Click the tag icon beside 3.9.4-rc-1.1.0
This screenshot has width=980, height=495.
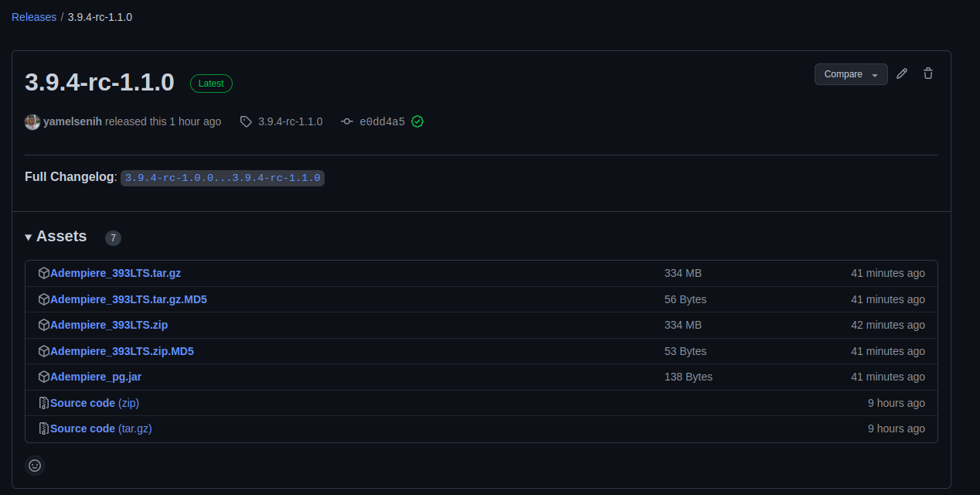(245, 121)
